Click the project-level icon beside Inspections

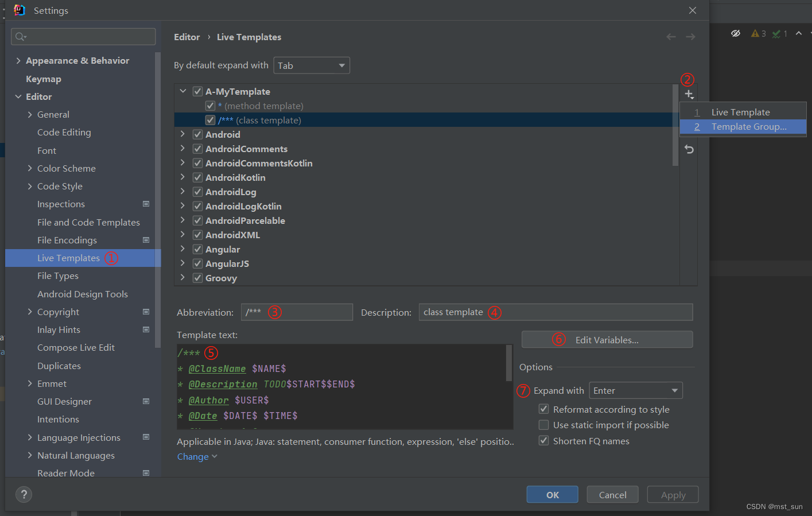(x=146, y=204)
